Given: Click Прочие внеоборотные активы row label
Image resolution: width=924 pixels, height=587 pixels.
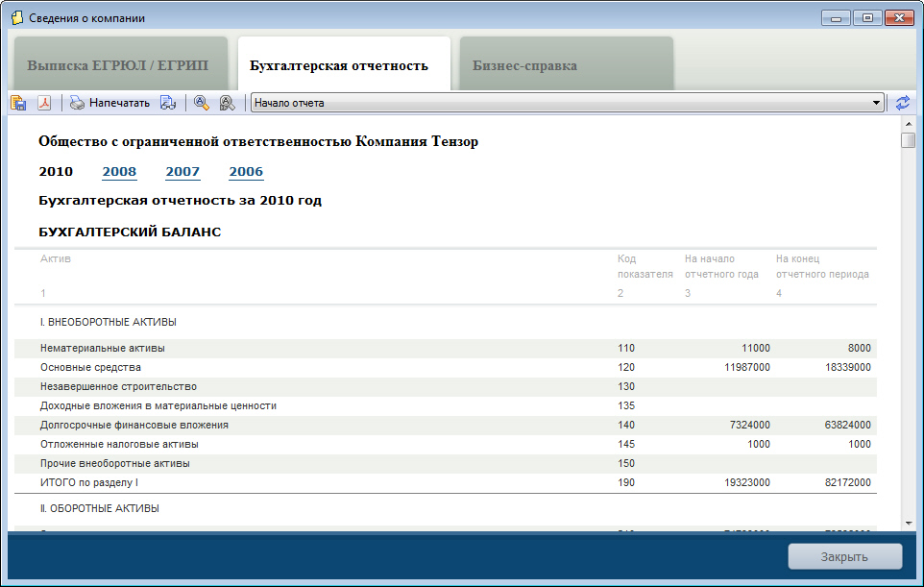Looking at the screenshot, I should [115, 463].
